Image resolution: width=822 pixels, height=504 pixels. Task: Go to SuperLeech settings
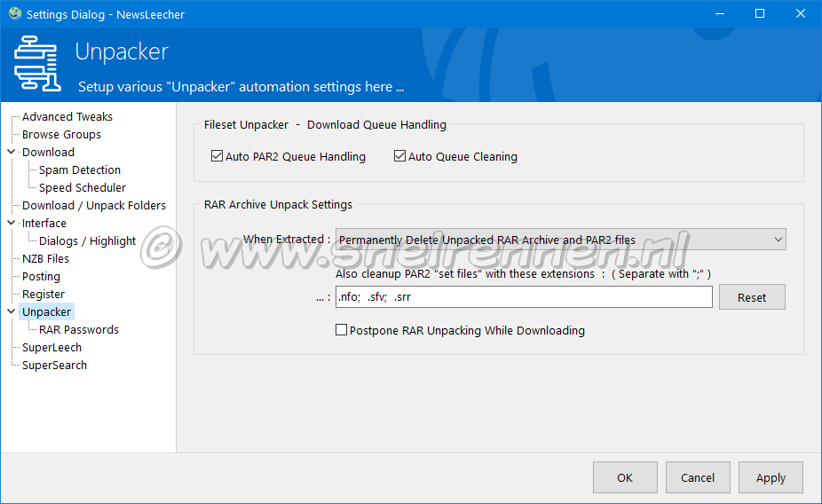point(51,347)
